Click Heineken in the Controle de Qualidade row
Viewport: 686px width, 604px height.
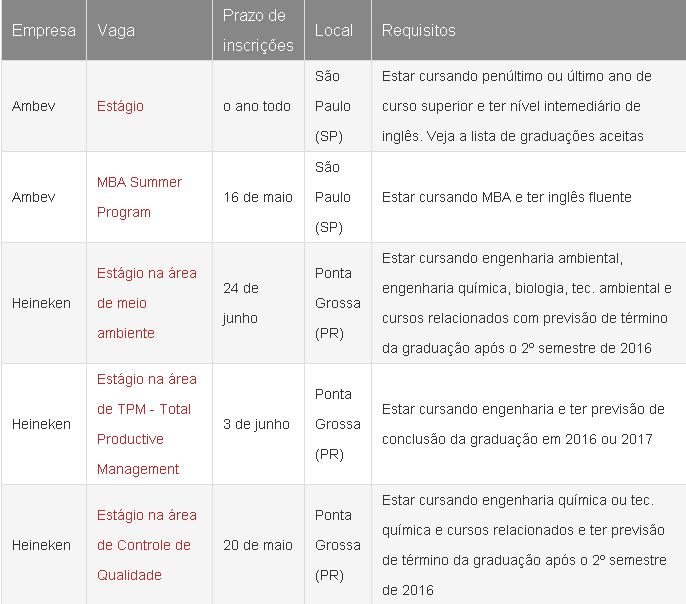(41, 545)
